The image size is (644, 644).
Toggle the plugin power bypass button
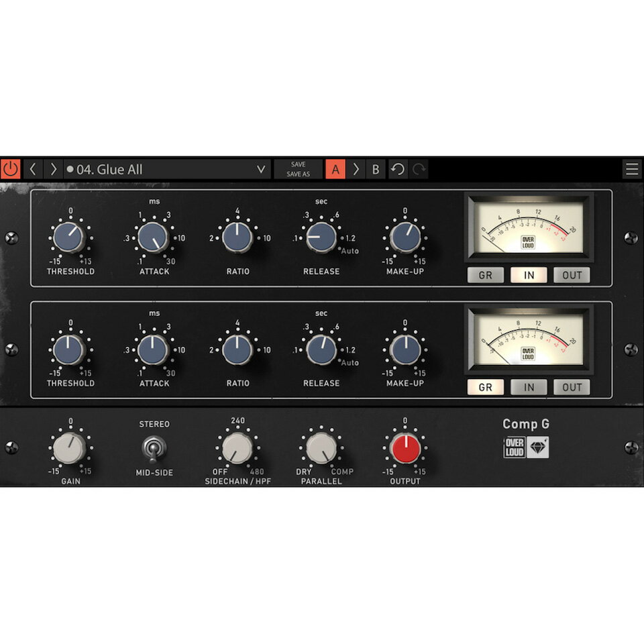(x=11, y=169)
